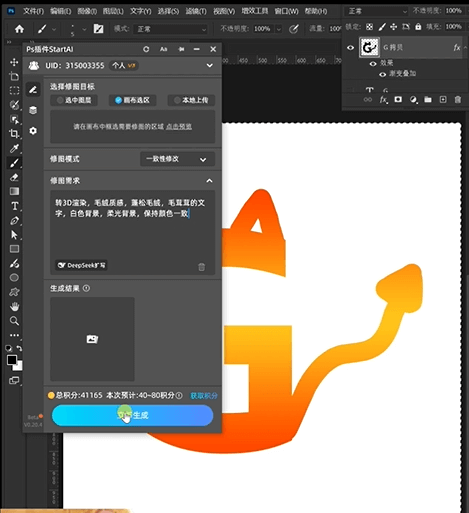Click the 获取积分 link
The image size is (469, 513).
tap(204, 396)
